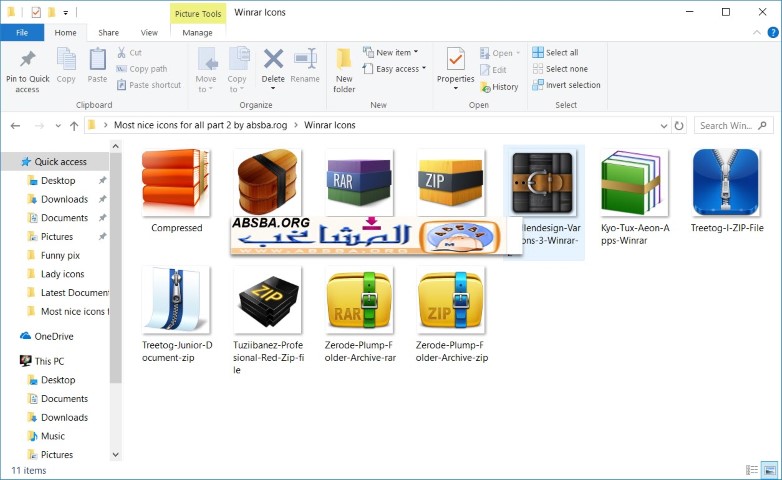
Task: Select This PC in navigation pane
Action: click(x=42, y=361)
